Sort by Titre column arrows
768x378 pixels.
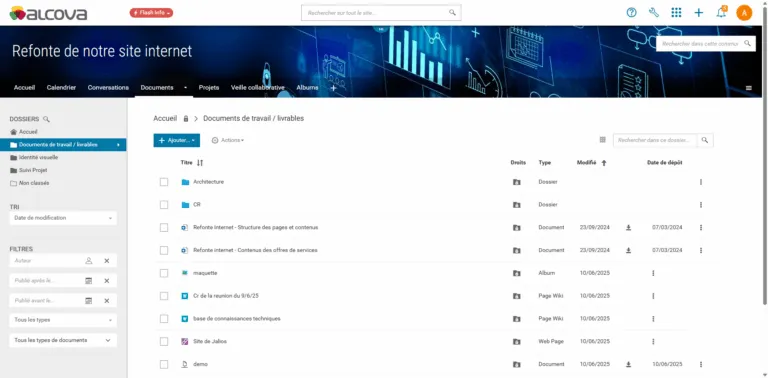pyautogui.click(x=200, y=163)
